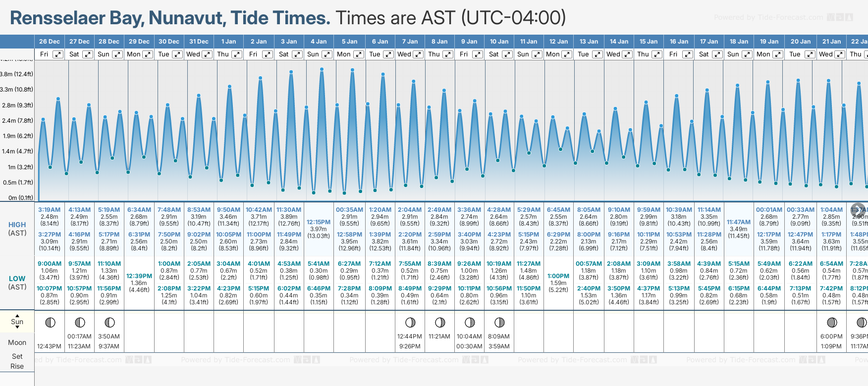Select the 5 Jan date header
Screen dimensions: 868x386
tap(349, 42)
